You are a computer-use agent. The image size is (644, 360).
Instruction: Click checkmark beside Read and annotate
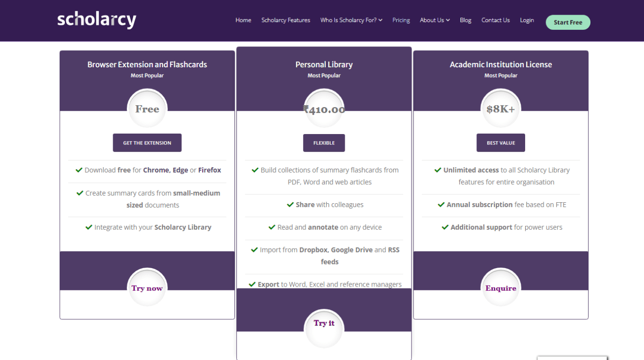(272, 227)
